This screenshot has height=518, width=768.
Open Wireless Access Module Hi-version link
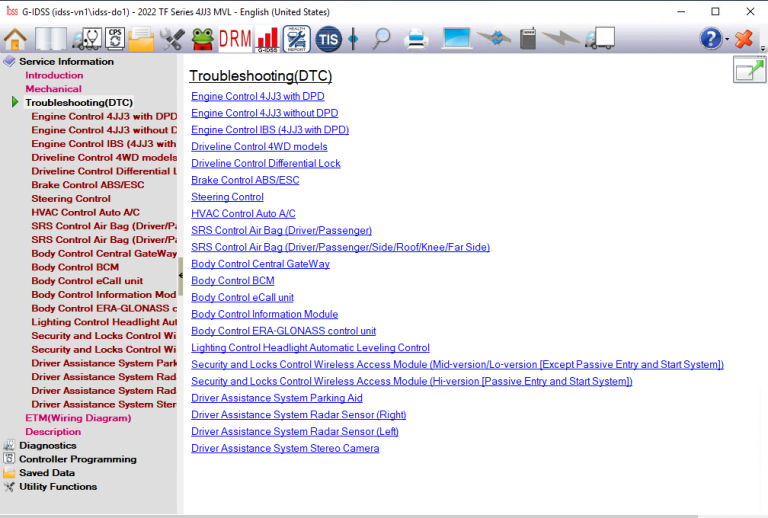[412, 381]
